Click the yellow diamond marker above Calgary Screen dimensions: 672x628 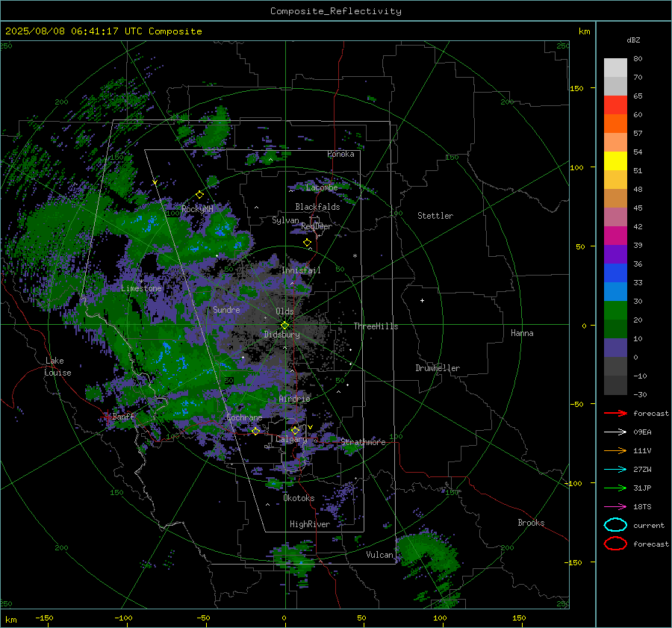[295, 430]
